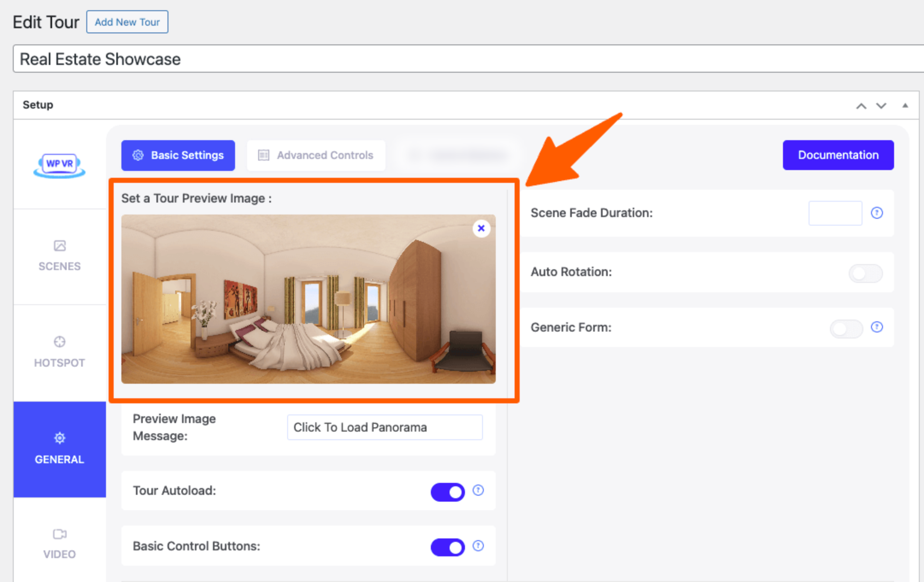This screenshot has height=582, width=924.
Task: Open the Documentation button
Action: pyautogui.click(x=838, y=155)
